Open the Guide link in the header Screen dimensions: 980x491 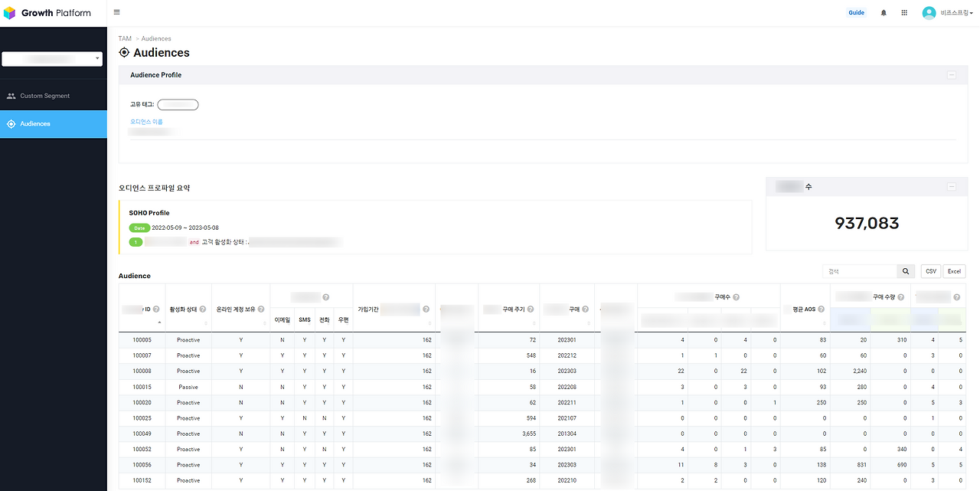click(856, 12)
